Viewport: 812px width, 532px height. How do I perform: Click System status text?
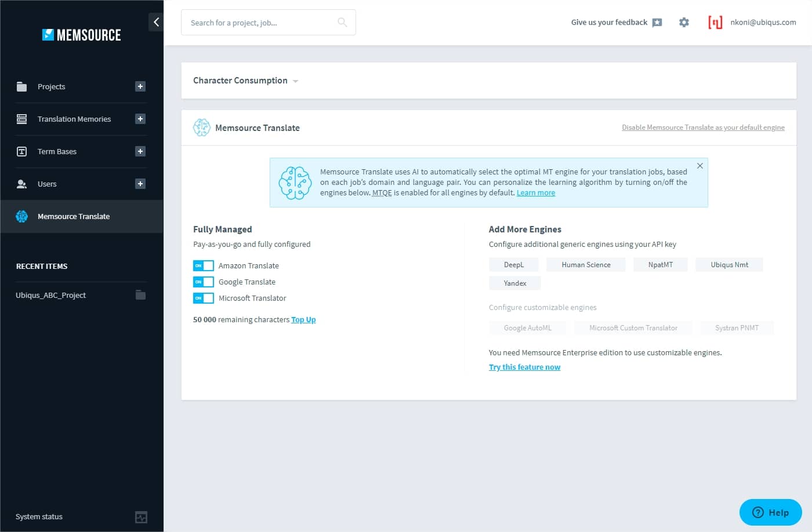(x=39, y=516)
